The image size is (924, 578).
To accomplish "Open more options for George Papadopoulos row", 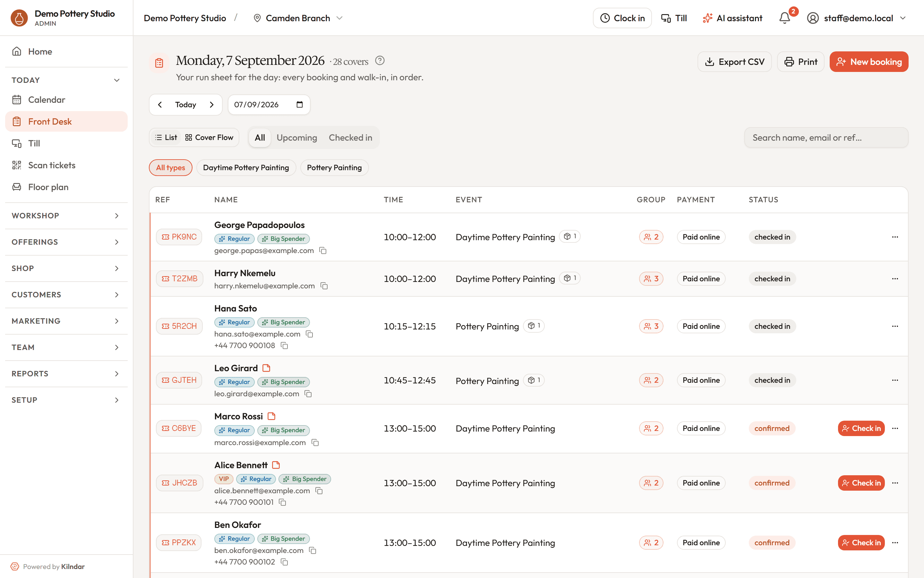I will pyautogui.click(x=895, y=237).
